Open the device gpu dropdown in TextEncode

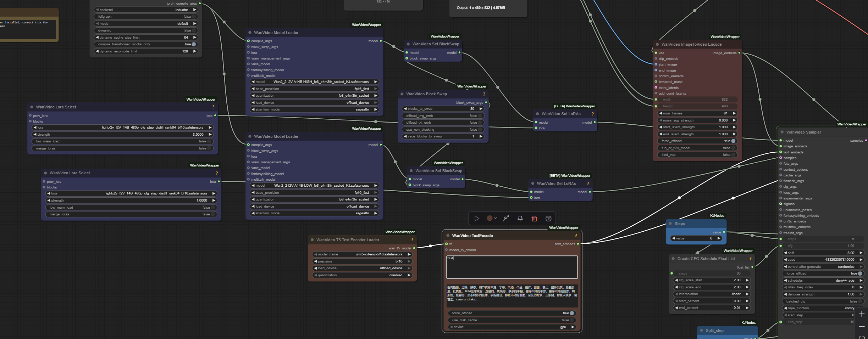512,327
